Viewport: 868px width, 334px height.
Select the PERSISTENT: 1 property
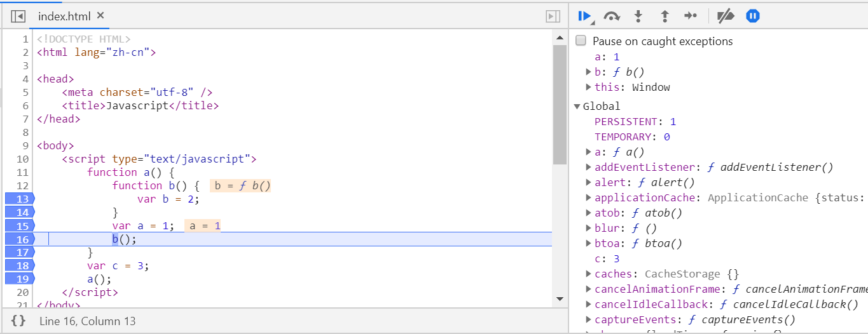pos(635,121)
